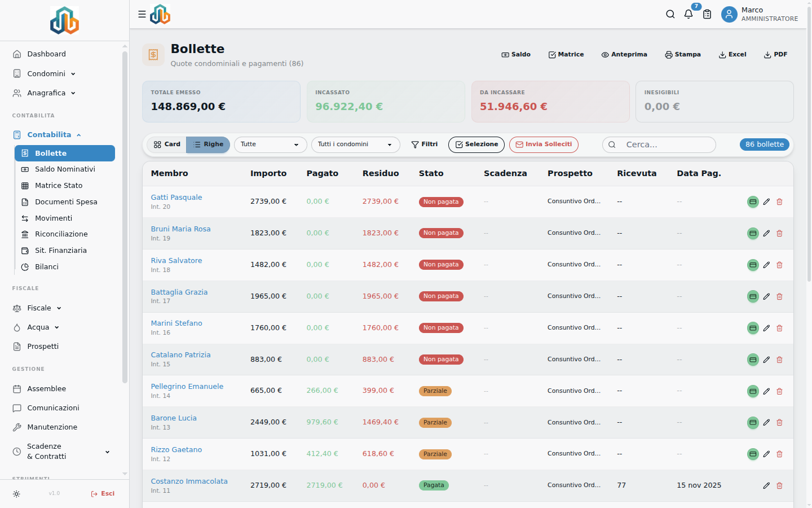Export to PDF
The image size is (812, 508).
coord(775,55)
